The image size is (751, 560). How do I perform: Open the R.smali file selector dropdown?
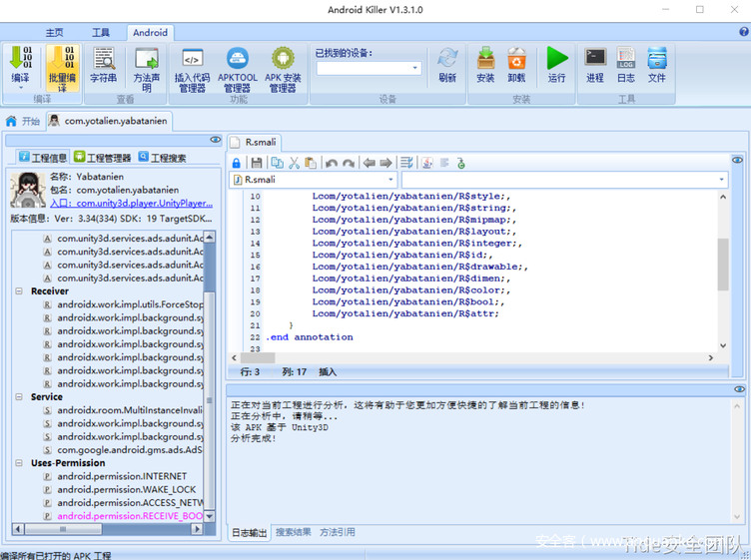[389, 180]
